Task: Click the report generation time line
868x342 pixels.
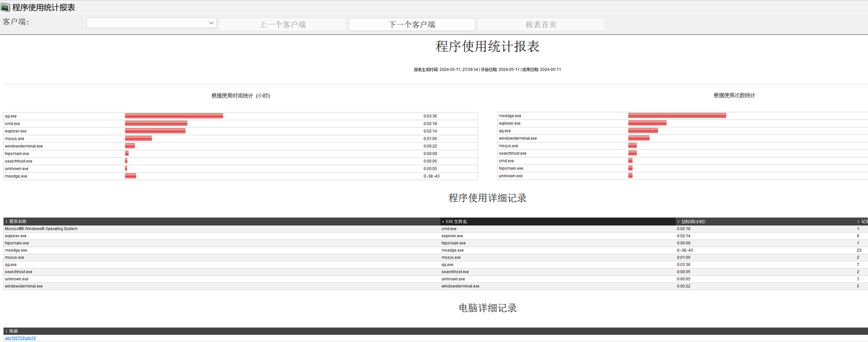Action: pos(488,70)
